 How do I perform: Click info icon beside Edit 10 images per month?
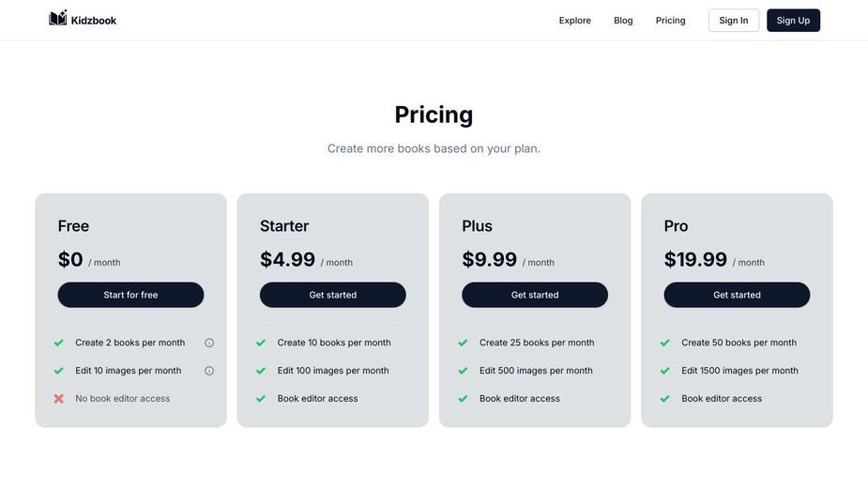209,371
